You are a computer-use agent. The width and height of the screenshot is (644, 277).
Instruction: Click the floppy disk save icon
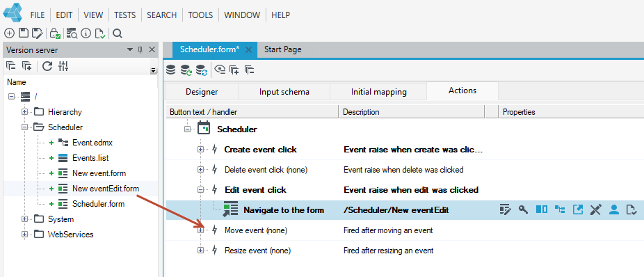(24, 33)
